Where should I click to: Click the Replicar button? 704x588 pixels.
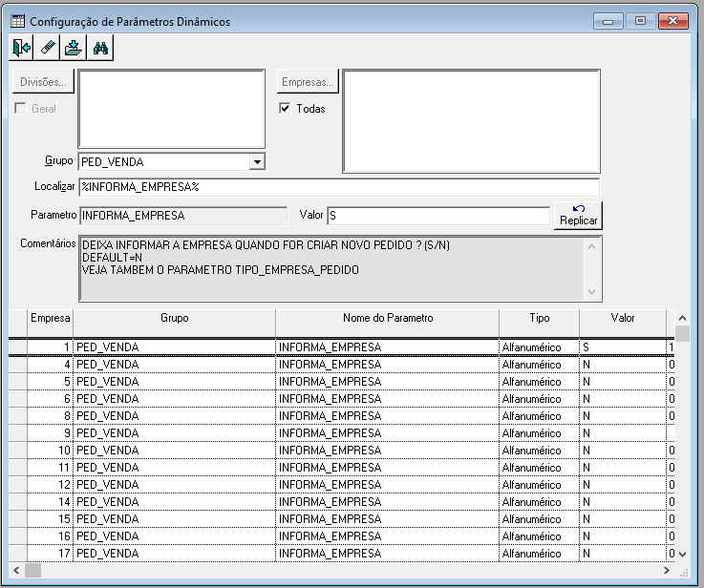pyautogui.click(x=578, y=216)
